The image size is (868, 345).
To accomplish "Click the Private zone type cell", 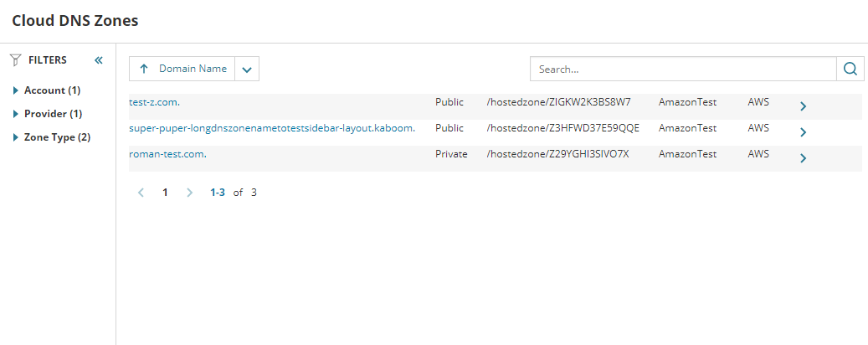I will click(x=451, y=154).
